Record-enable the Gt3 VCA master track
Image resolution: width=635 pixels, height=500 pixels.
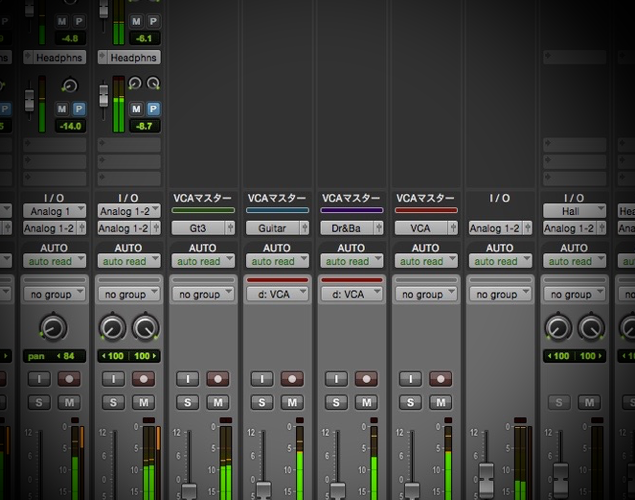(x=218, y=379)
